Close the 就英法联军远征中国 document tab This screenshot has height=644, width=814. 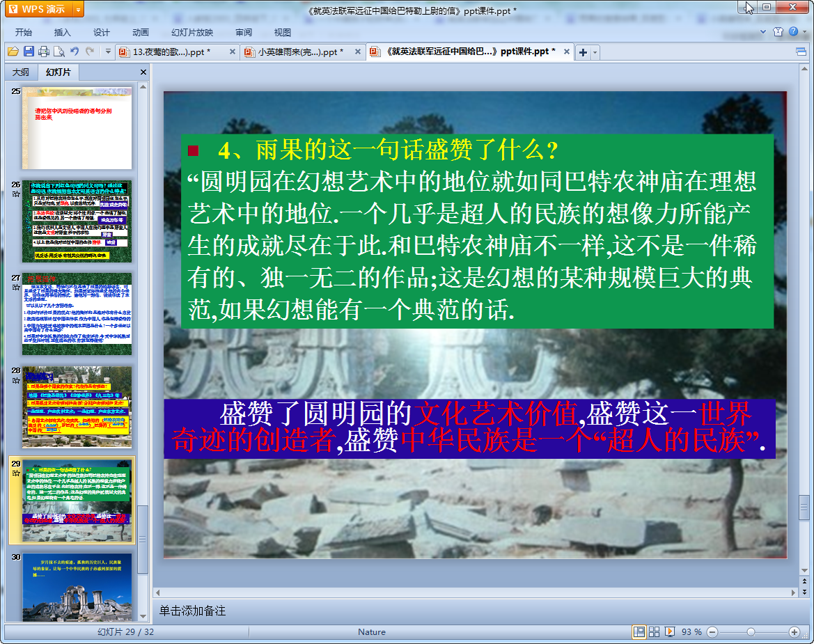[x=566, y=52]
